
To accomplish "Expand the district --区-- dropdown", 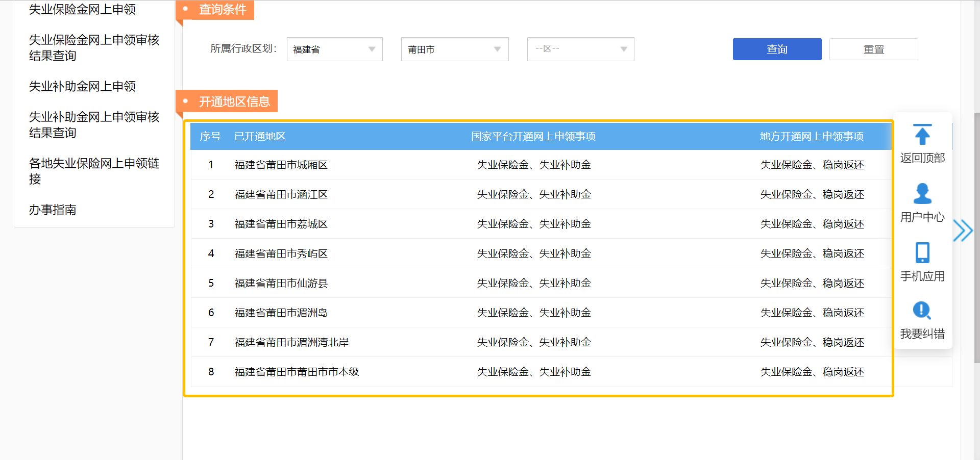I will pyautogui.click(x=580, y=49).
